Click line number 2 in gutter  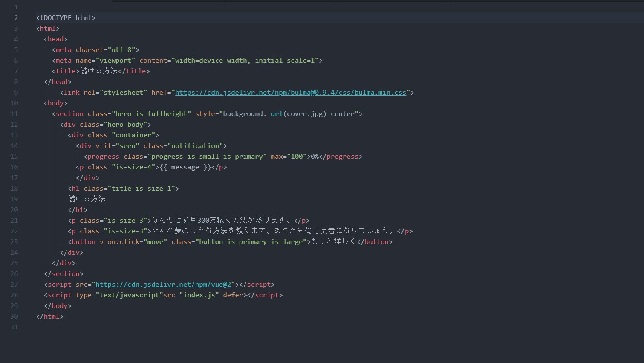(x=16, y=18)
